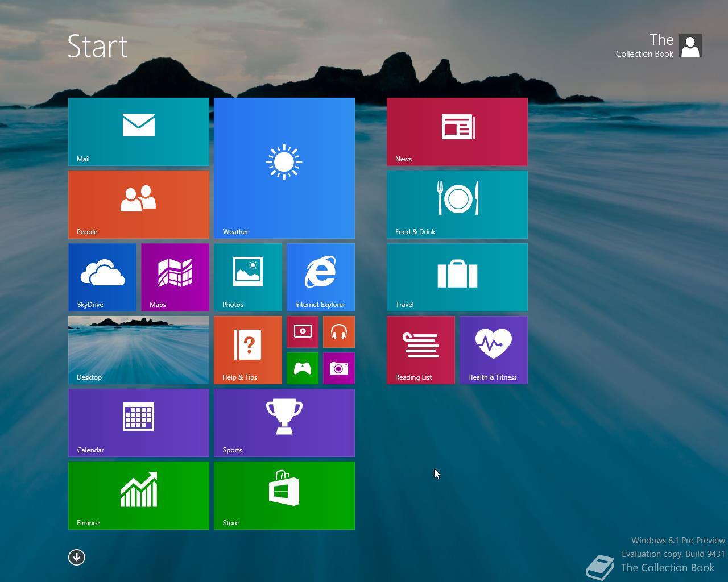Open the Travel tile

point(457,277)
